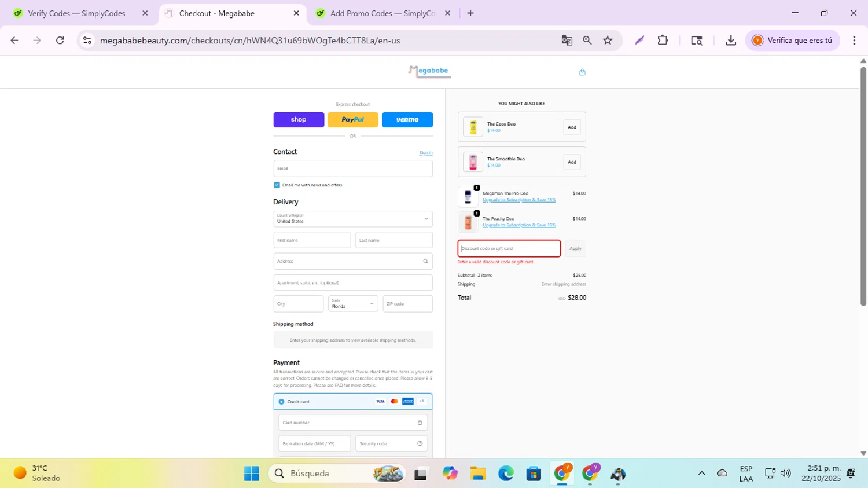Open the taskbar volume icon
The height and width of the screenshot is (488, 868).
(785, 474)
